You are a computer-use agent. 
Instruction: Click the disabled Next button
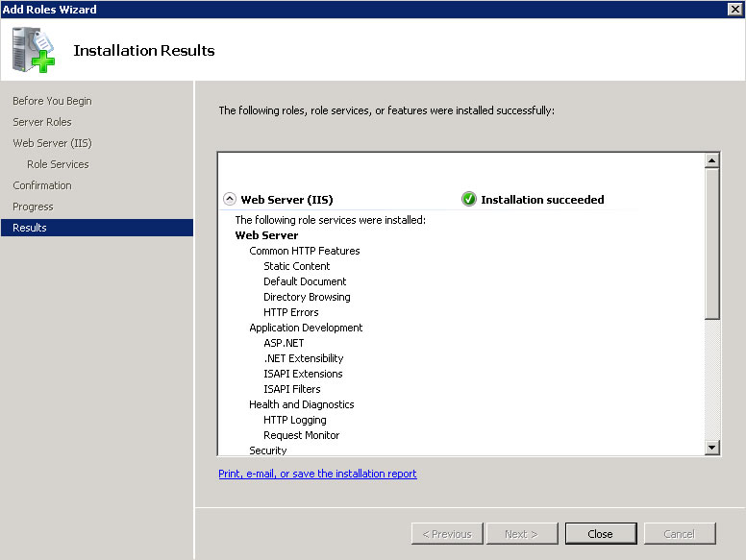pos(521,533)
